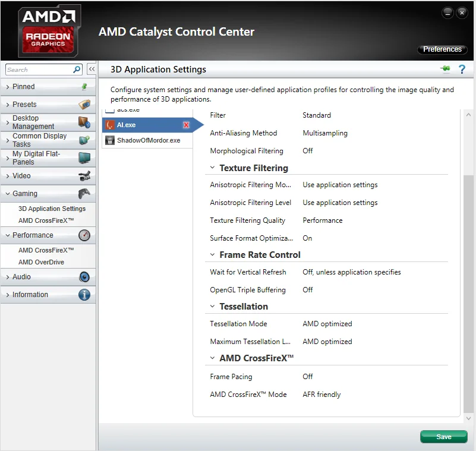Click the search magnifier icon
476x451 pixels.
point(77,70)
